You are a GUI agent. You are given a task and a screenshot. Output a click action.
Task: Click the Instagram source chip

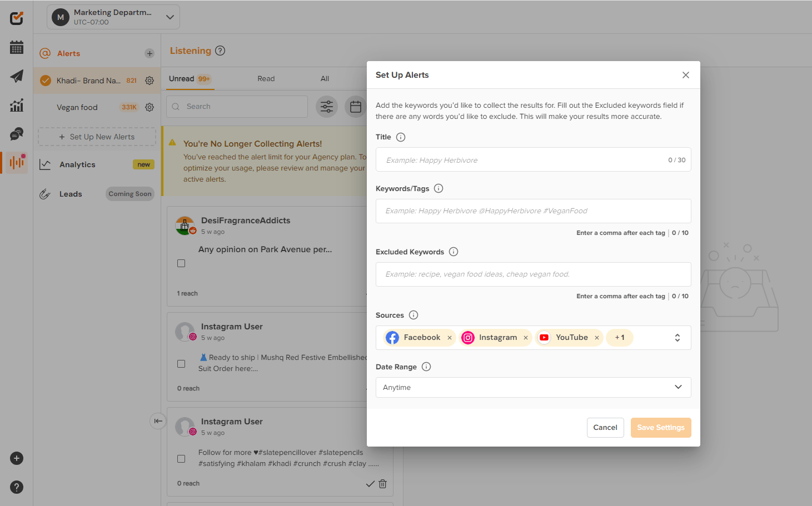coord(495,338)
